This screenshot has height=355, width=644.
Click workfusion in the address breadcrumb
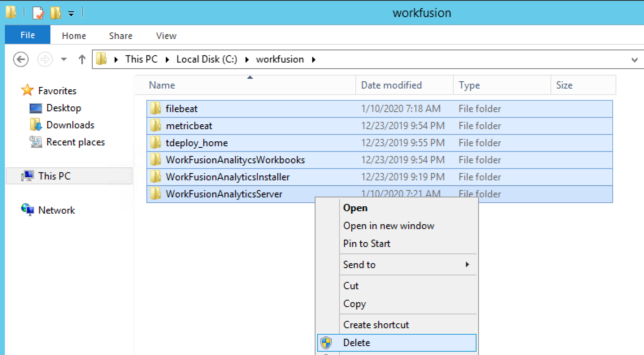point(280,59)
